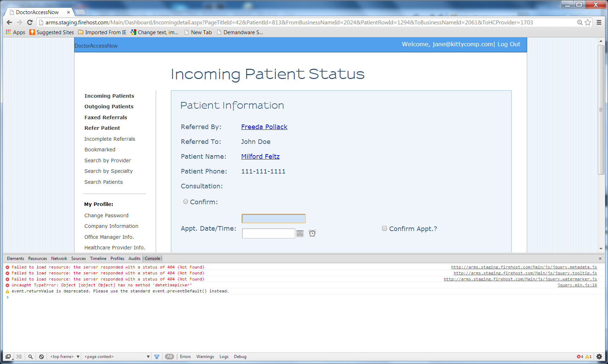Click the DoctorAccessNow header logo text
Image resolution: width=608 pixels, height=364 pixels.
(96, 46)
